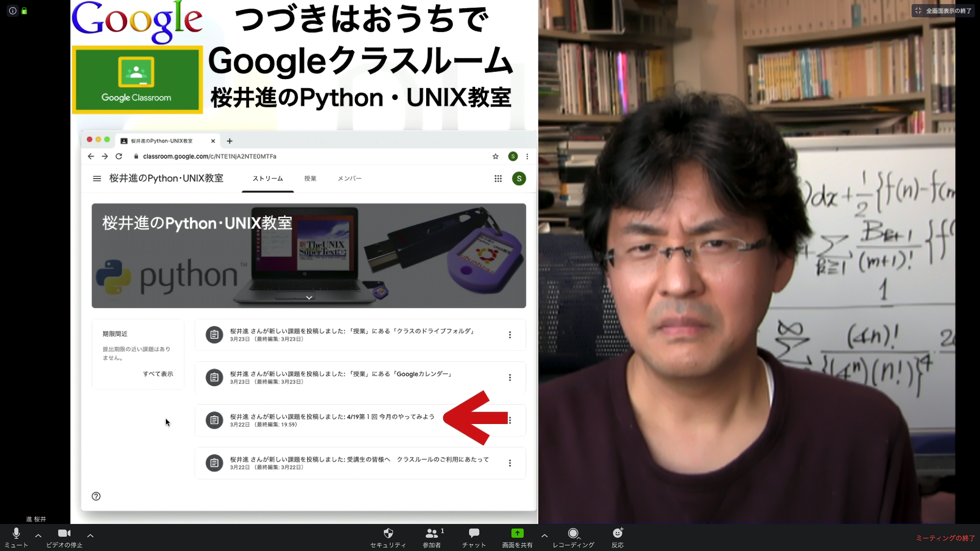Open the Participants panel
Viewport: 980px width, 551px height.
click(432, 537)
